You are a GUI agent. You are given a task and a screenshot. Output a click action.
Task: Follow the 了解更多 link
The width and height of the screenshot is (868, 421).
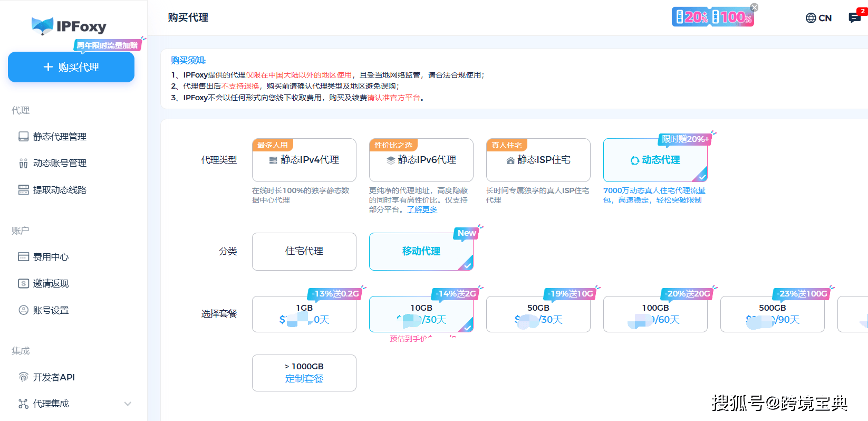pyautogui.click(x=422, y=209)
